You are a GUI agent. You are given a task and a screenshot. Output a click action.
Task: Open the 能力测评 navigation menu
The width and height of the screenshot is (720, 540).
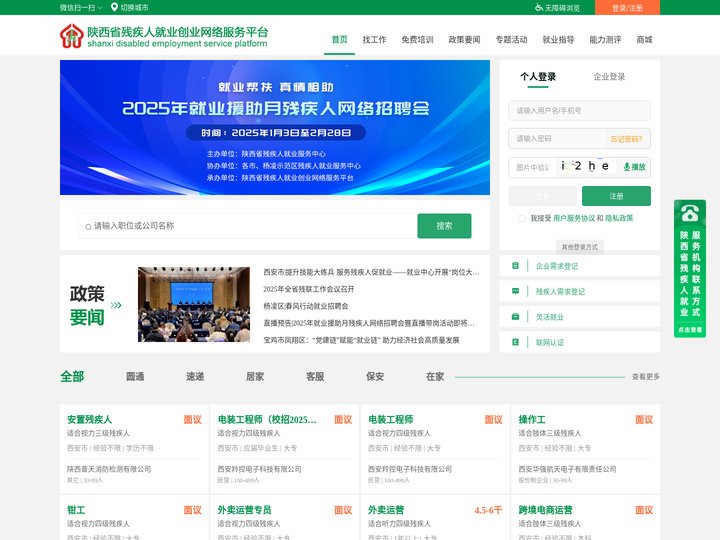pyautogui.click(x=605, y=40)
